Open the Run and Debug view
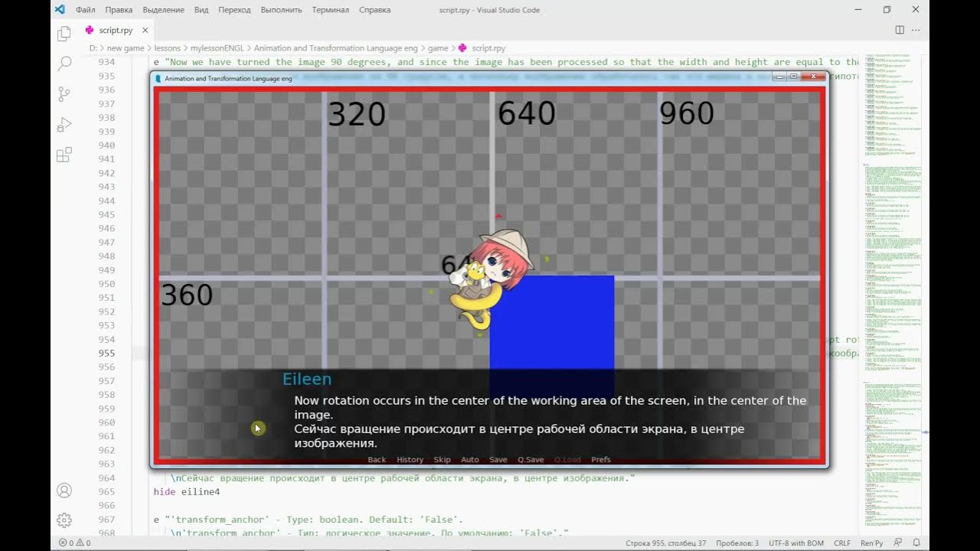The image size is (980, 551). point(64,124)
